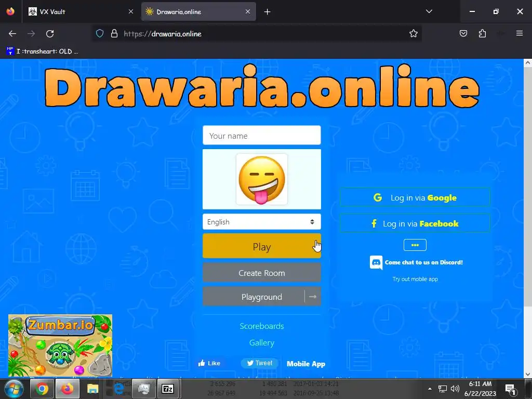Open the Scoreboards link
This screenshot has width=532, height=399.
(x=262, y=326)
